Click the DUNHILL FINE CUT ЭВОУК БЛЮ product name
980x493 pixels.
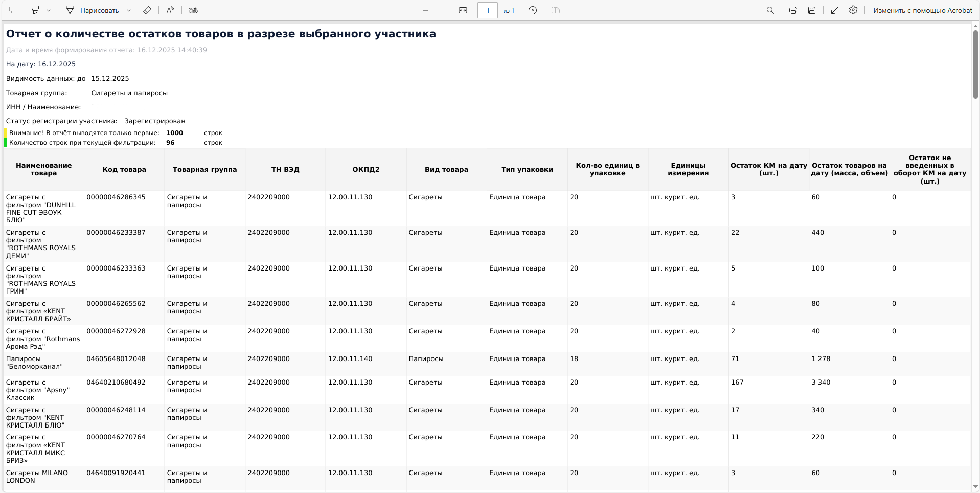(40, 209)
